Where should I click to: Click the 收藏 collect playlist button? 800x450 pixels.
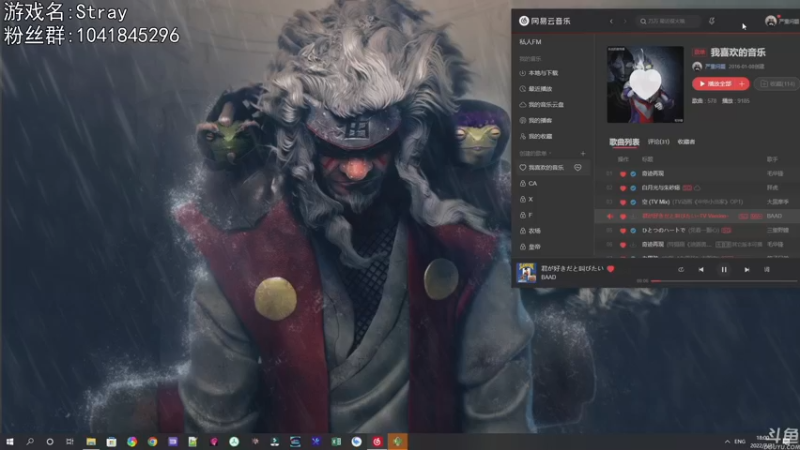778,84
